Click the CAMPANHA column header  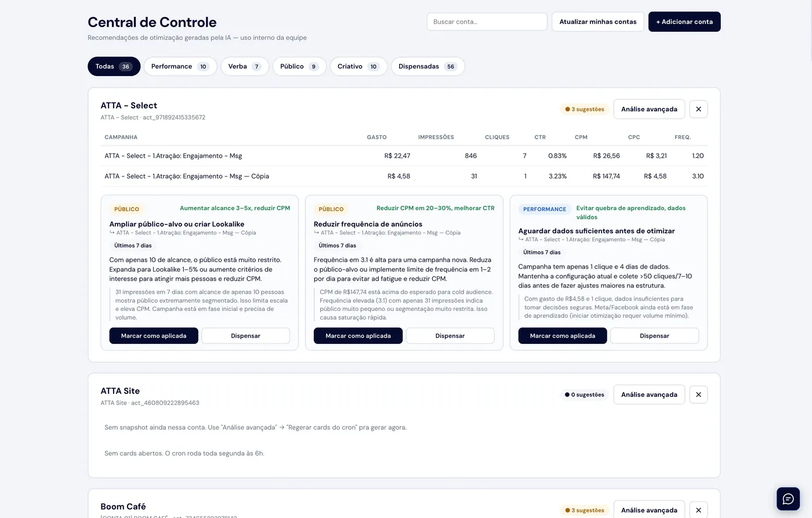point(121,137)
